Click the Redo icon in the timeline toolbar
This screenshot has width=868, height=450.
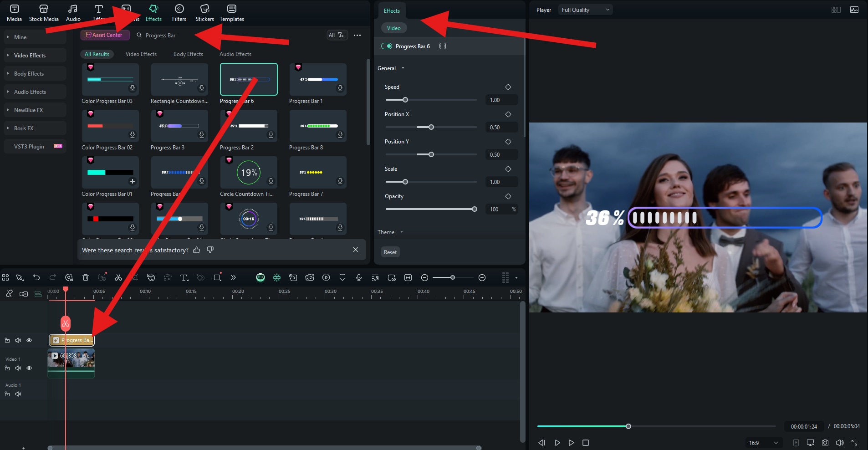53,277
